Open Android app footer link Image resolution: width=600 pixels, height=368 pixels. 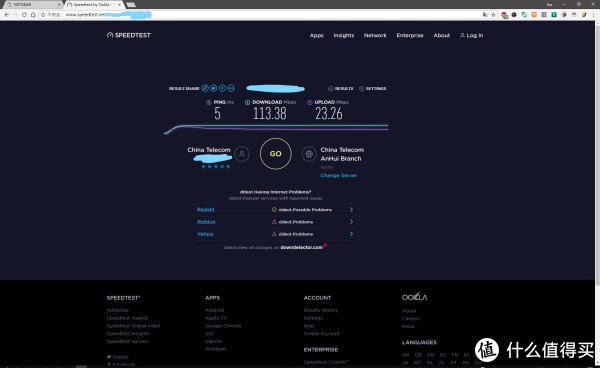click(215, 310)
